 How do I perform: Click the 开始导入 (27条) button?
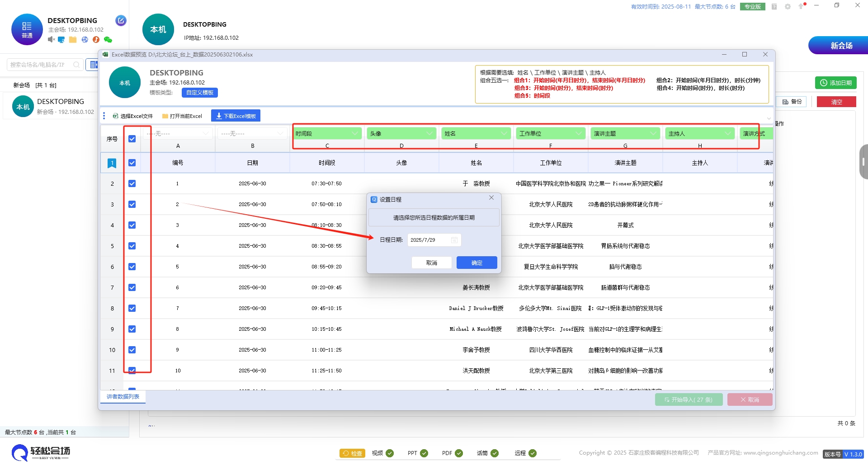[x=689, y=399]
